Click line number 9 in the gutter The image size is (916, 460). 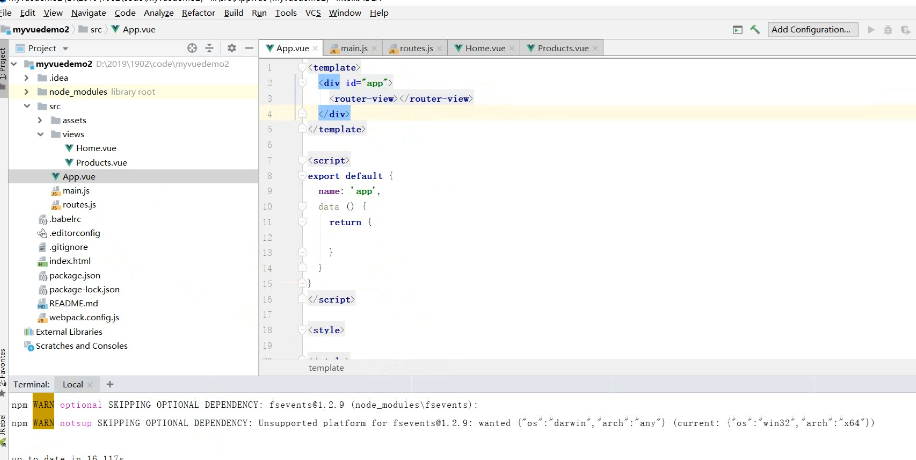pos(269,191)
